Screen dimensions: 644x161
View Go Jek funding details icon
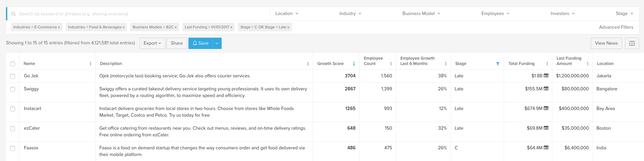(x=546, y=76)
